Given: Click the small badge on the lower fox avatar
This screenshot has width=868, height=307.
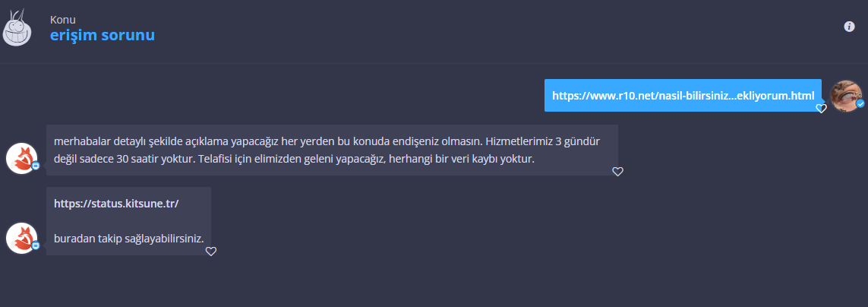Looking at the screenshot, I should pos(36,245).
